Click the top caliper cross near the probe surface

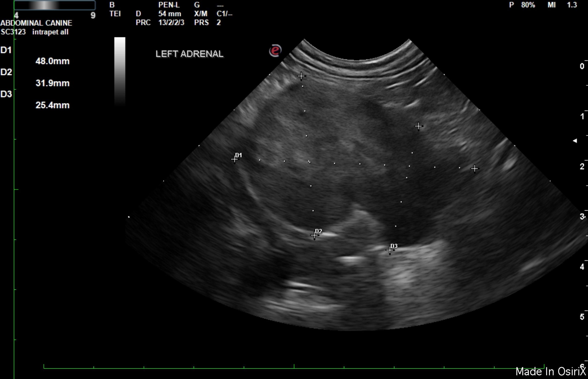tap(301, 76)
